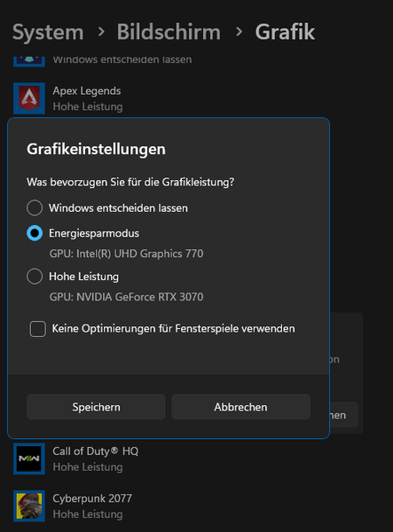This screenshot has height=532, width=393.
Task: Click the Grafik breadcrumb title
Action: [x=285, y=32]
